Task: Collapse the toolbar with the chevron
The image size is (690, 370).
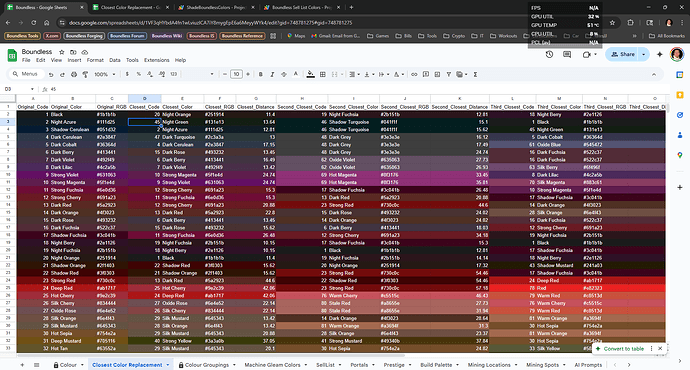Action: (x=654, y=74)
